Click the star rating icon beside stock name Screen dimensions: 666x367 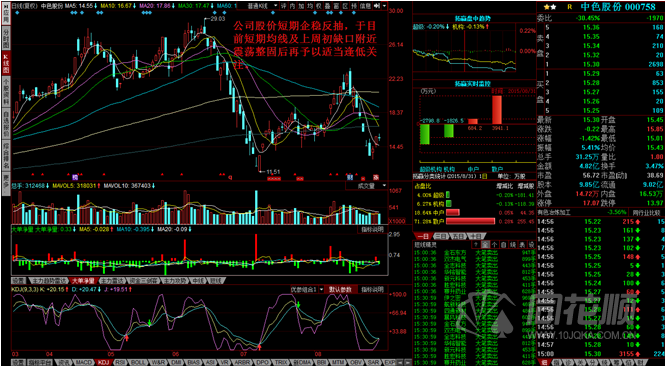click(x=550, y=7)
